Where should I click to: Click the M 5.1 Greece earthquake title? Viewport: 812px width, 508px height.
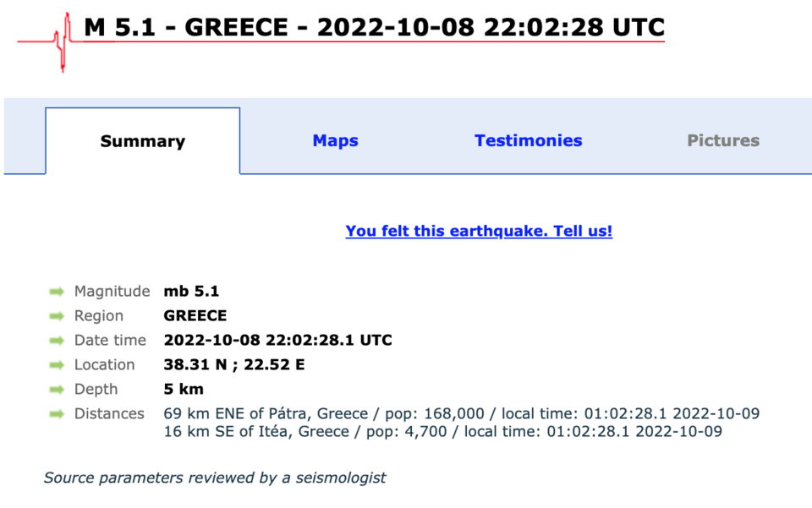point(374,28)
